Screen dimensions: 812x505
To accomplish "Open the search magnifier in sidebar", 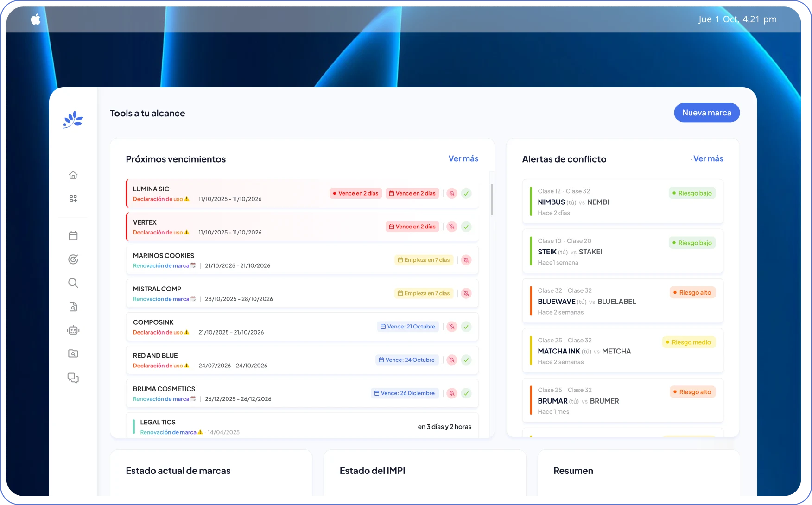I will coord(73,283).
